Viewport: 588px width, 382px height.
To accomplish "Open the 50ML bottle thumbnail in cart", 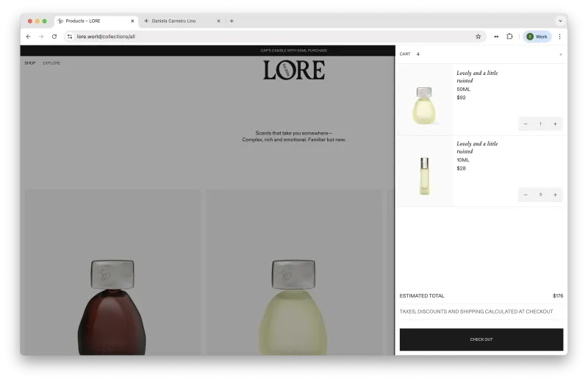I will coord(425,100).
